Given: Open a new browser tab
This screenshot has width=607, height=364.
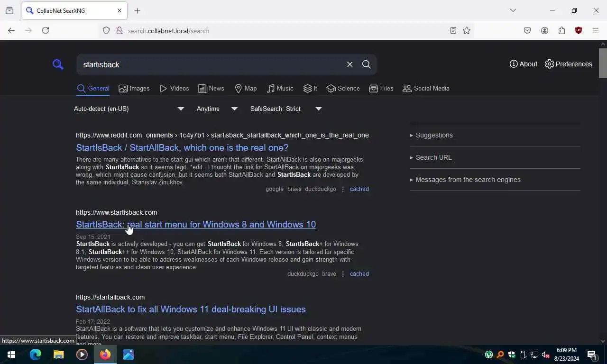Looking at the screenshot, I should click(138, 10).
